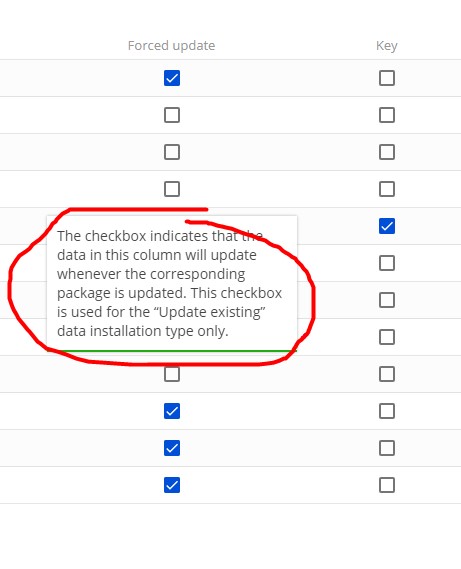Click the Forced update column header
This screenshot has width=461, height=569.
(x=171, y=46)
